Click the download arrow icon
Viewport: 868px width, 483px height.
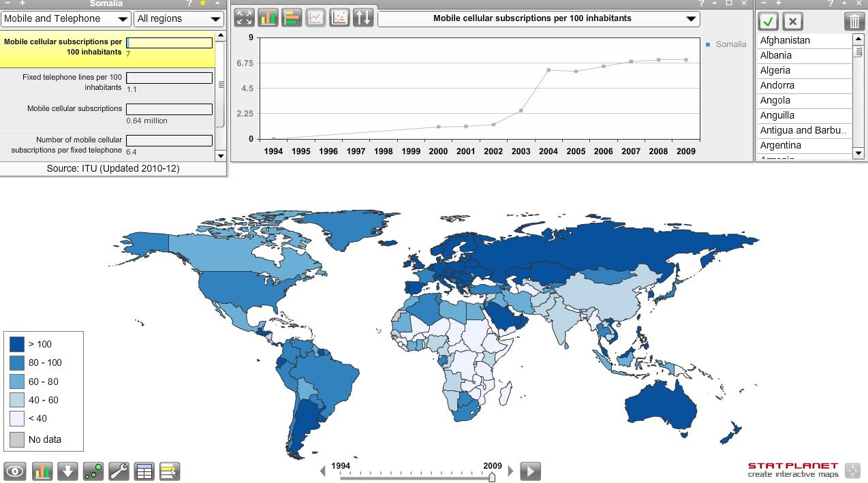(x=67, y=471)
